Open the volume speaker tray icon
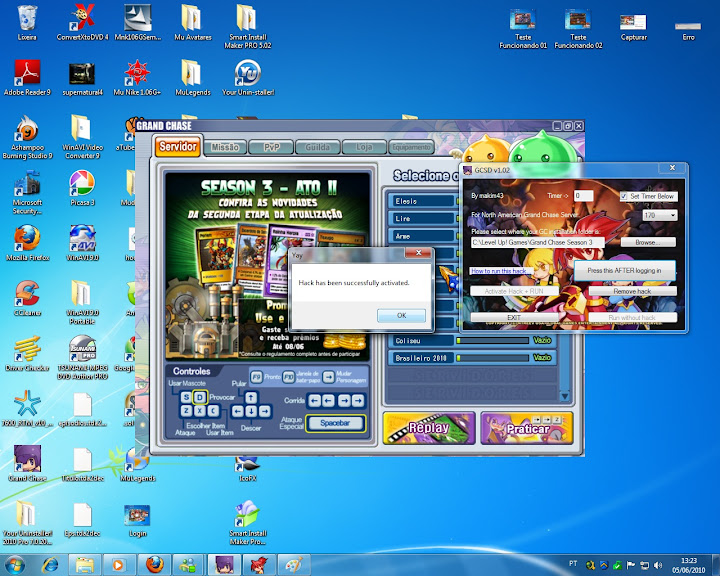Image resolution: width=720 pixels, height=576 pixels. pos(658,565)
